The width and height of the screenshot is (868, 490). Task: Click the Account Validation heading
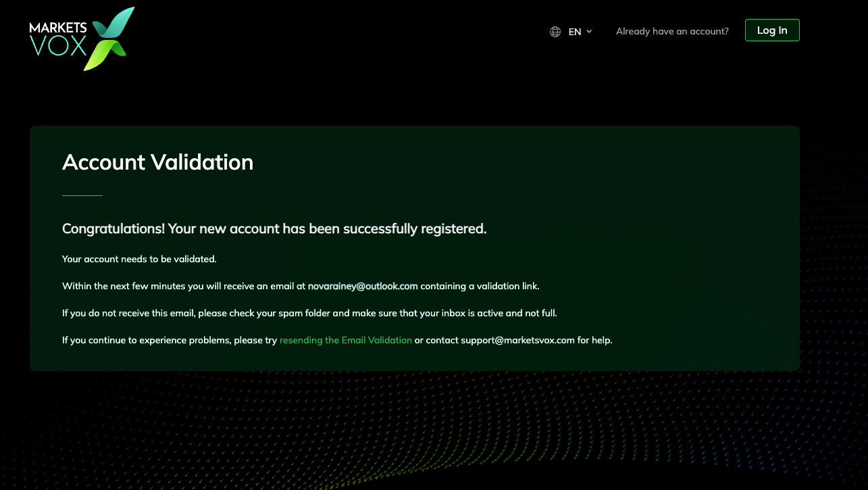(x=158, y=162)
